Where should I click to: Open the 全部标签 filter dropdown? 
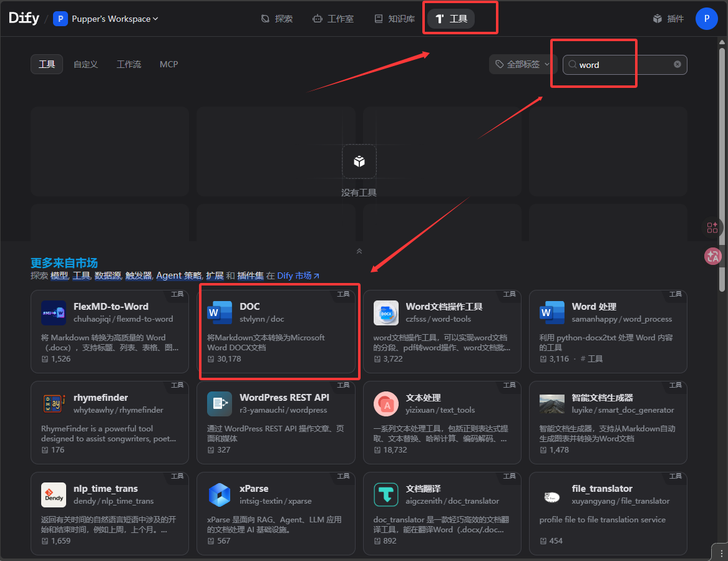click(523, 65)
